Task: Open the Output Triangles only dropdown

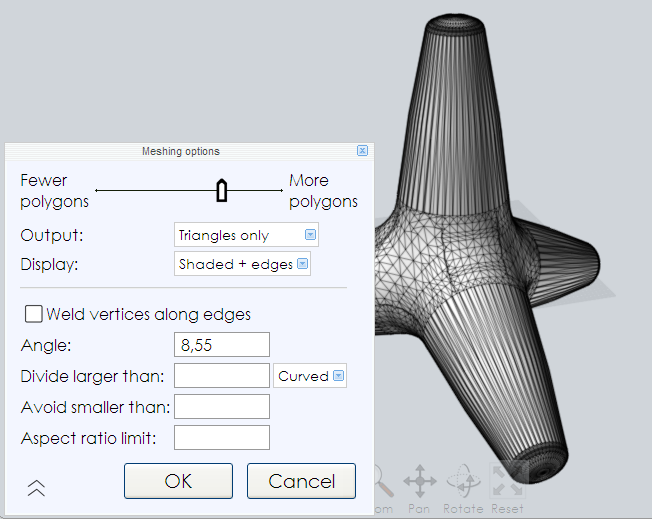Action: [x=246, y=235]
